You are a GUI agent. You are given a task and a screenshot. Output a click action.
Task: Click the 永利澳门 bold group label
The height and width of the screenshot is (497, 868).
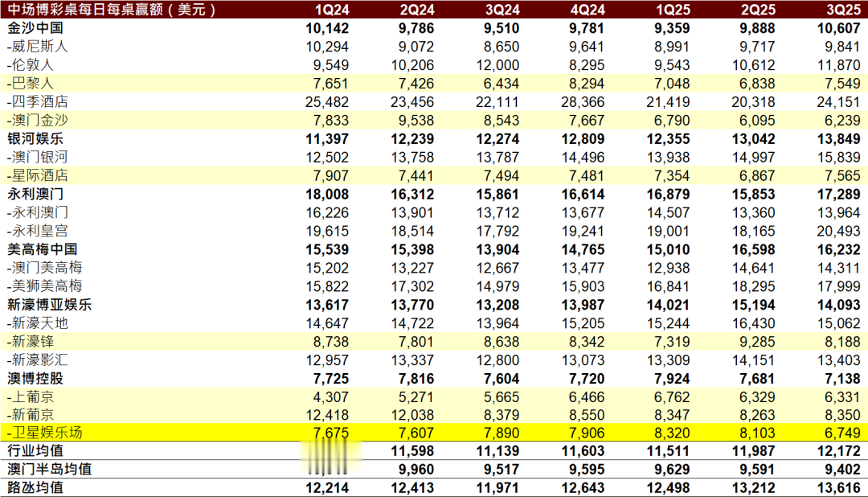35,194
